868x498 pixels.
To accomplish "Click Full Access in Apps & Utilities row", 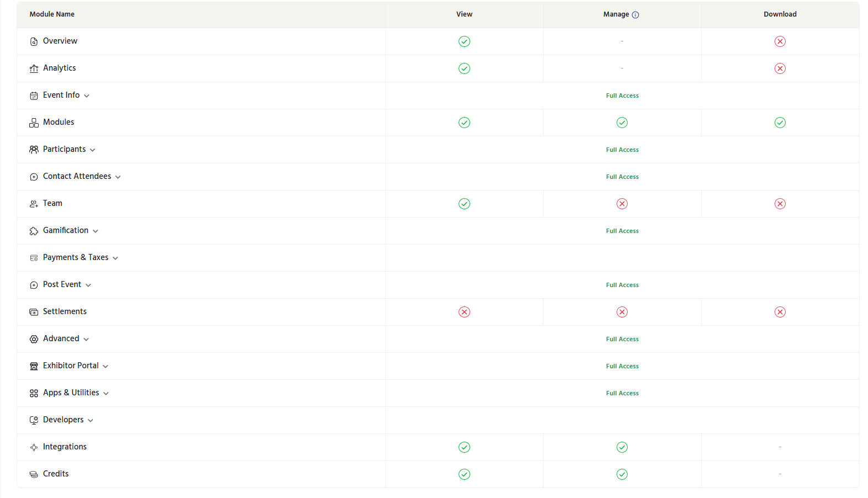I will tap(622, 393).
